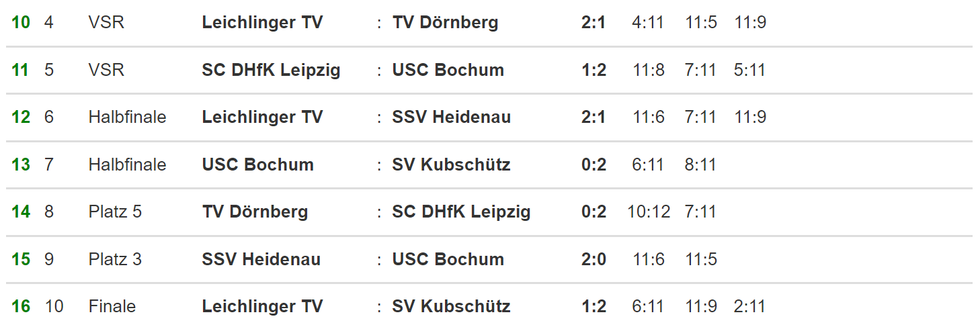This screenshot has width=980, height=329.
Task: Click Leichlinger TV in the Finale row
Action: [262, 306]
